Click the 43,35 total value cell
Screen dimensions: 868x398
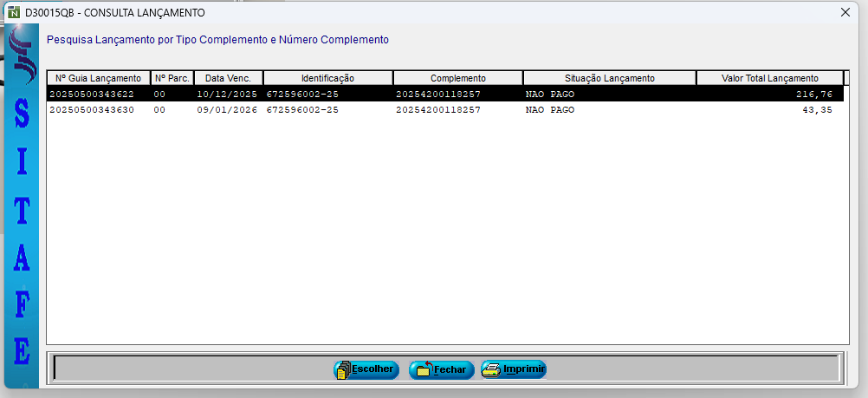(817, 110)
